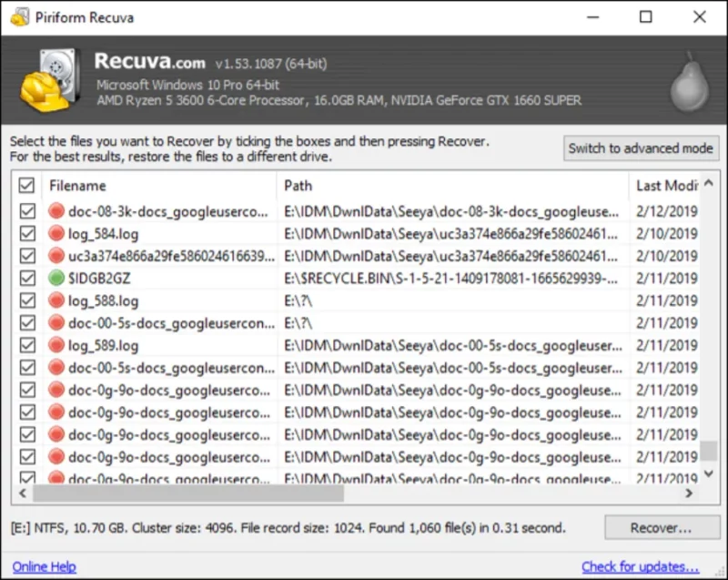
Task: Untick the $IDGB2GZ checkbox
Action: click(x=27, y=278)
